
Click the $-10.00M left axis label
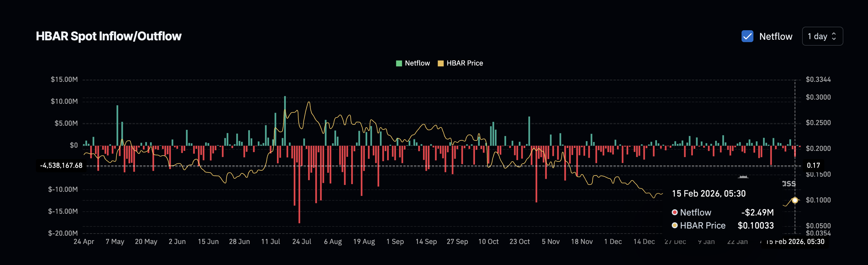(63, 189)
